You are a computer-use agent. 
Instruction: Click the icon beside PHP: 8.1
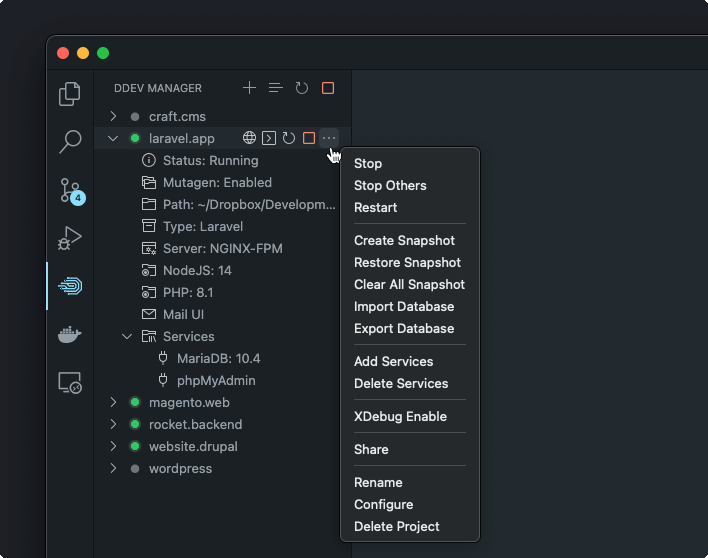pyautogui.click(x=149, y=293)
